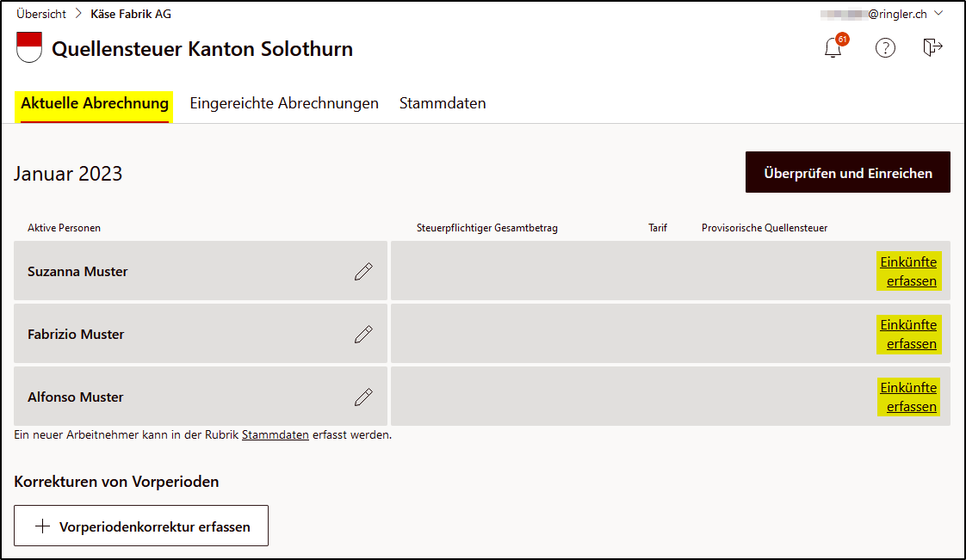The width and height of the screenshot is (966, 560).
Task: Click the Solothurn canton coat of arms
Action: [x=29, y=47]
